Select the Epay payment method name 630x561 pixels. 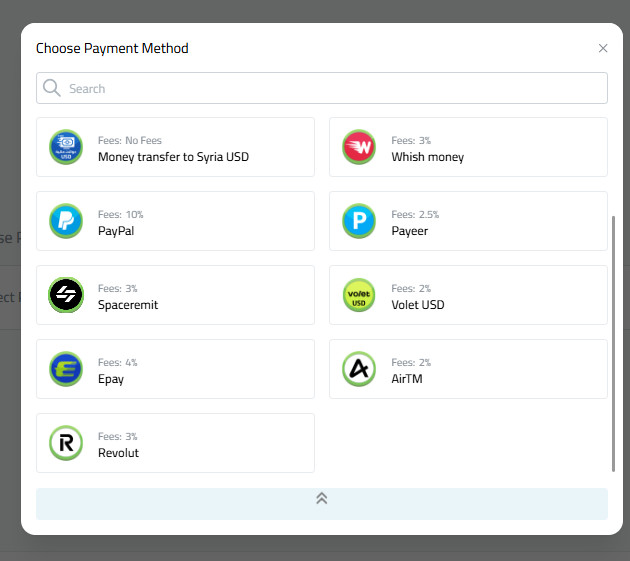(x=111, y=379)
